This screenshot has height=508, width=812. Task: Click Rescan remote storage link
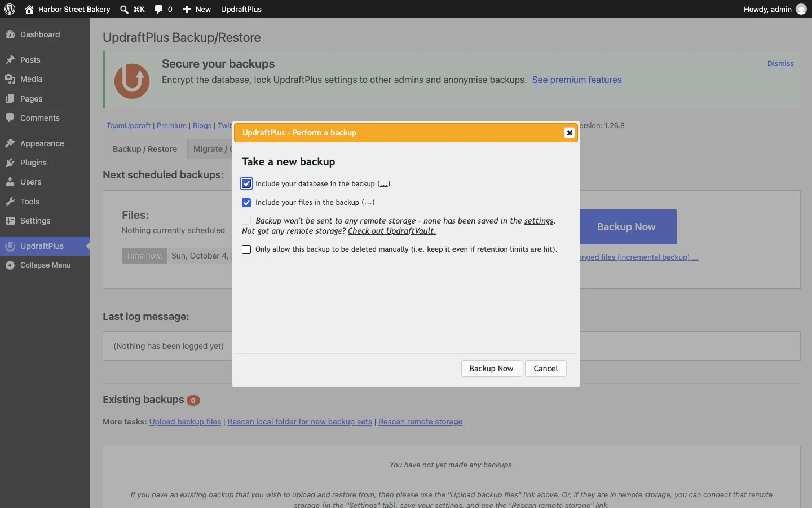point(420,422)
